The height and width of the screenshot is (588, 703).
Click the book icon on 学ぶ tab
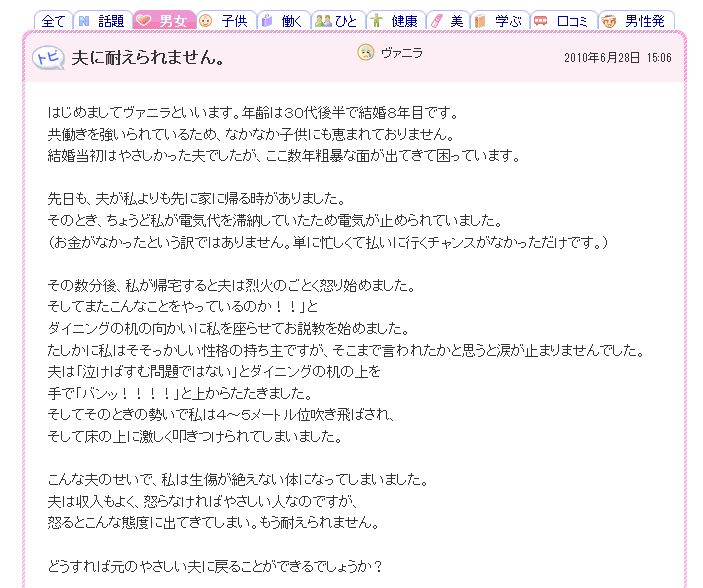[480, 21]
